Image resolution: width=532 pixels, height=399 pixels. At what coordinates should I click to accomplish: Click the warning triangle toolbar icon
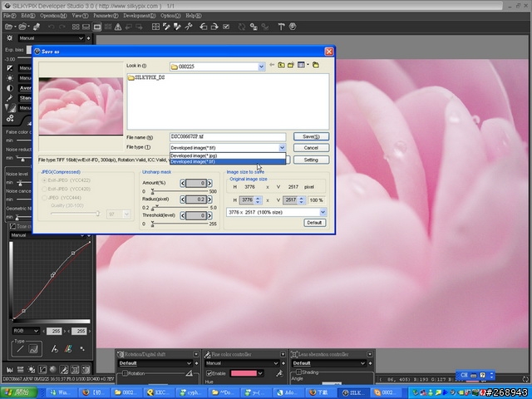pos(118,27)
